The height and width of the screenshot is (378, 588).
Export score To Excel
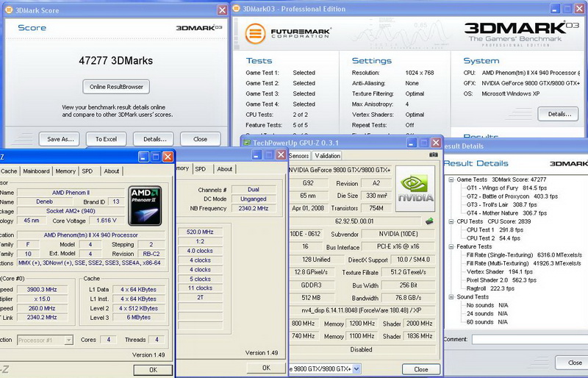coord(106,139)
